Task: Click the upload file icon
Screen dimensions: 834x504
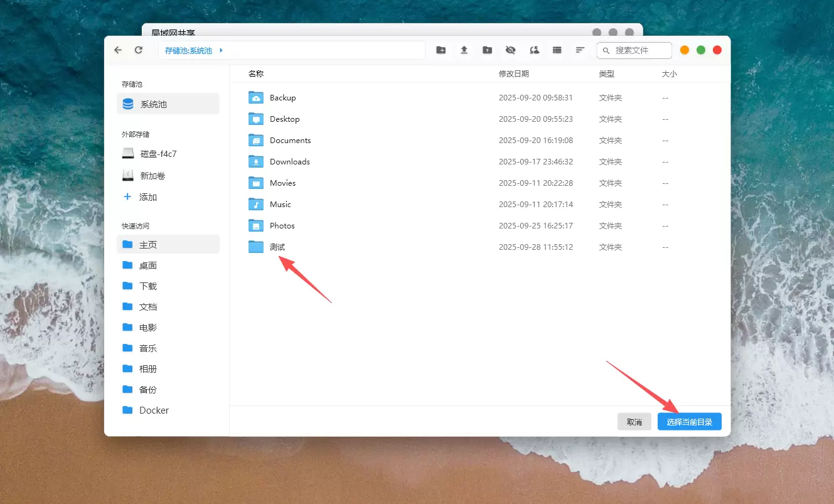Action: (x=464, y=50)
